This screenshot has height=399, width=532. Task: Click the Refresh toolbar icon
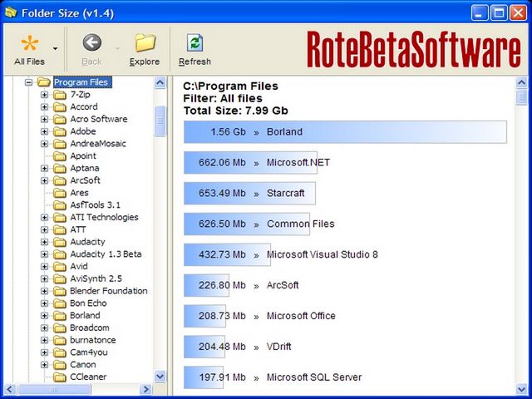click(195, 43)
